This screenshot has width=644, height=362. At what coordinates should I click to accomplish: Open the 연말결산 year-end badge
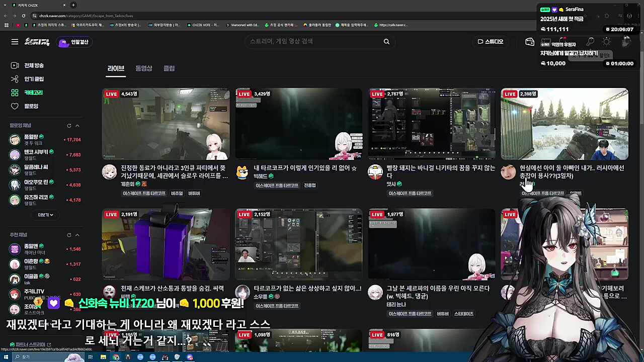point(74,42)
